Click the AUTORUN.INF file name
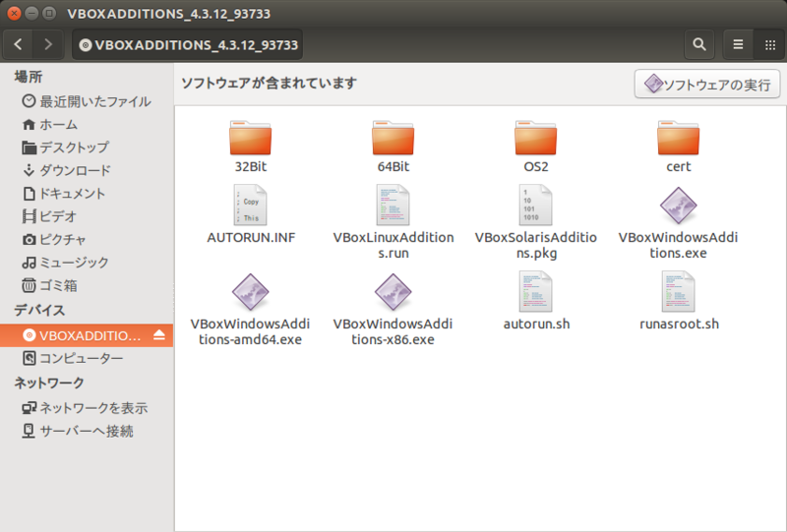 (x=251, y=237)
